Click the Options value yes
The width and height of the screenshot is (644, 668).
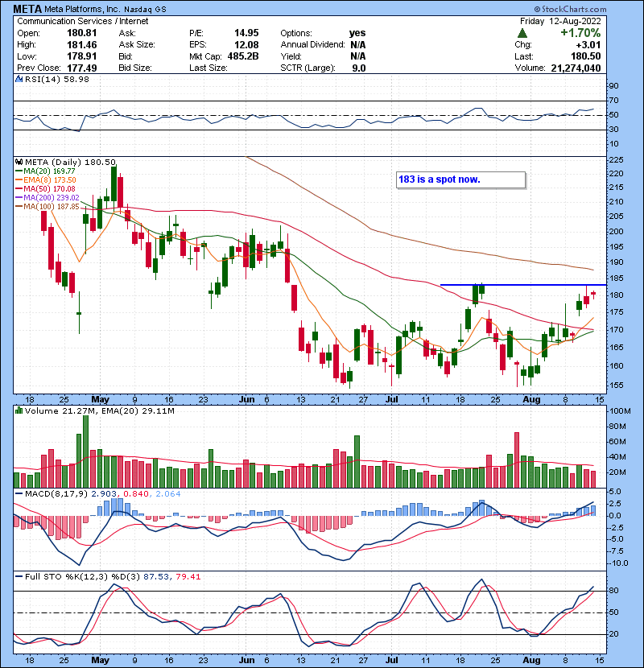(357, 33)
